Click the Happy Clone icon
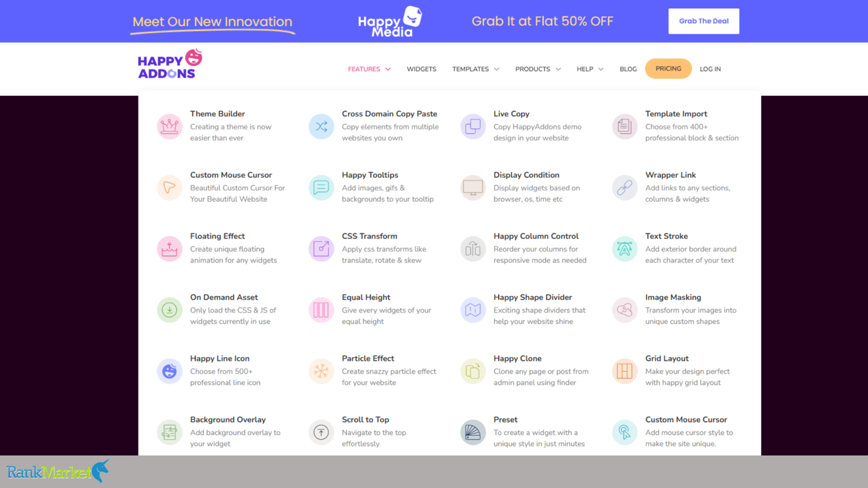This screenshot has width=868, height=488. click(x=473, y=371)
